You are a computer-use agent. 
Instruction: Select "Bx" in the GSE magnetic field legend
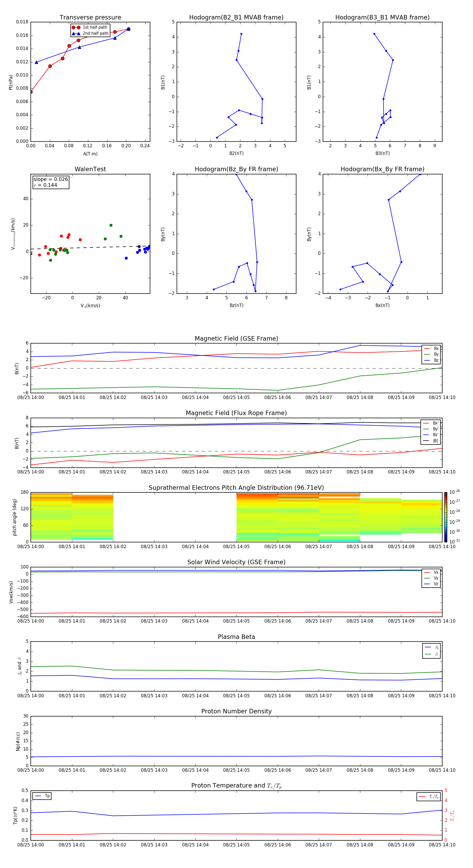pos(431,349)
